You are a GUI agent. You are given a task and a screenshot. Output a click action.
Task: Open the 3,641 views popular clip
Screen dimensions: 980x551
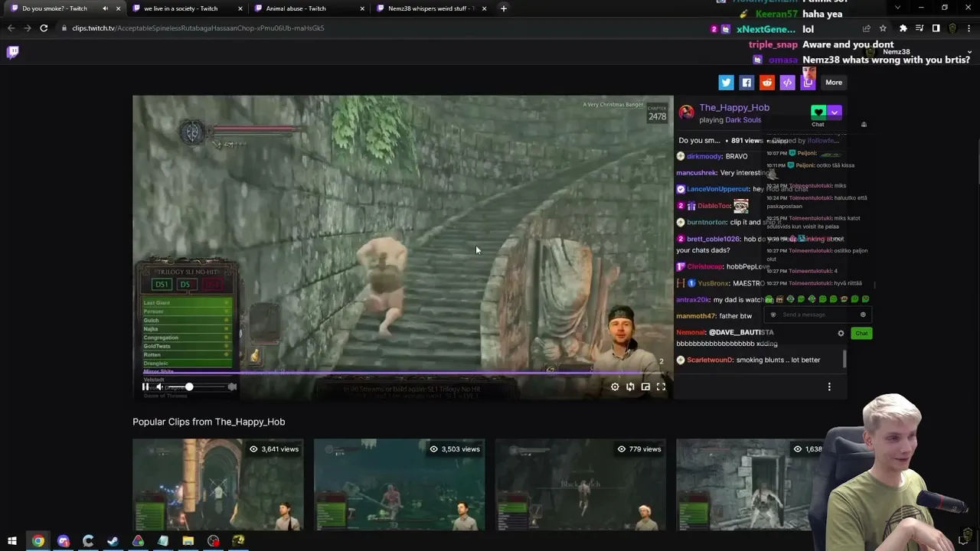[218, 484]
